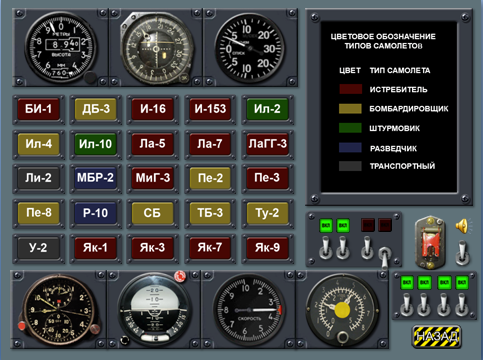Click the red attitude indicator caging knob
The width and height of the screenshot is (483, 360).
tap(180, 276)
